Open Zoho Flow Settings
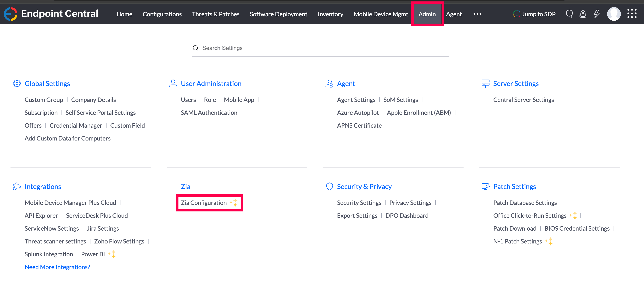The height and width of the screenshot is (287, 644). click(x=119, y=241)
